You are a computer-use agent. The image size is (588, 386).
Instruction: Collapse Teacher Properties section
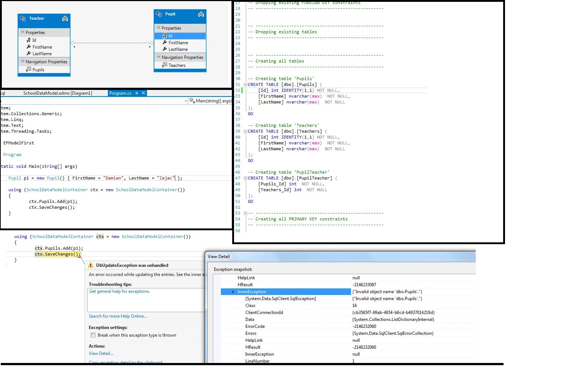[22, 32]
